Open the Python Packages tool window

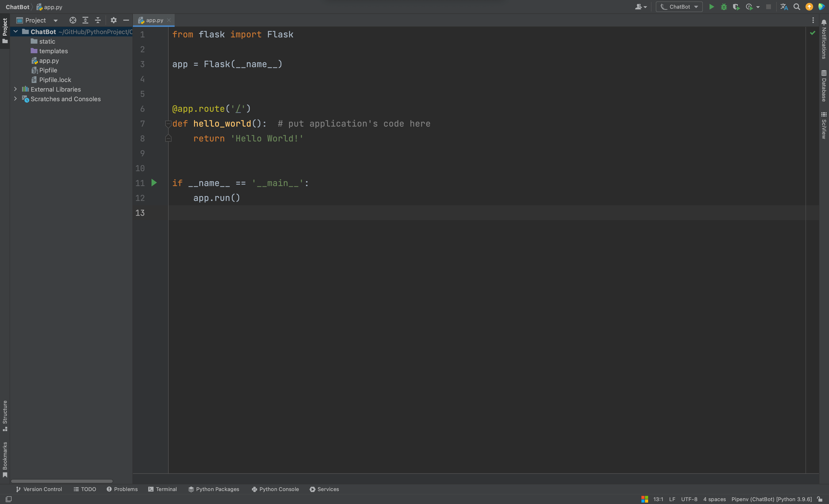click(x=214, y=489)
